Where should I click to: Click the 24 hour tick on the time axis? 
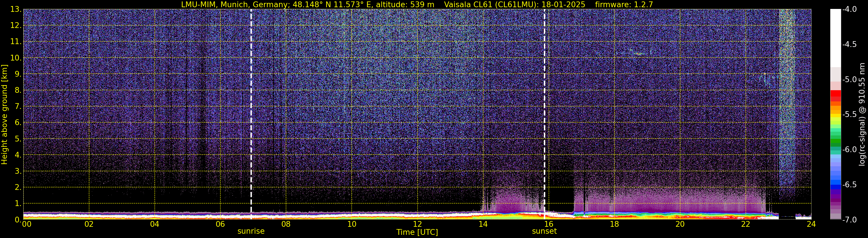click(x=811, y=224)
